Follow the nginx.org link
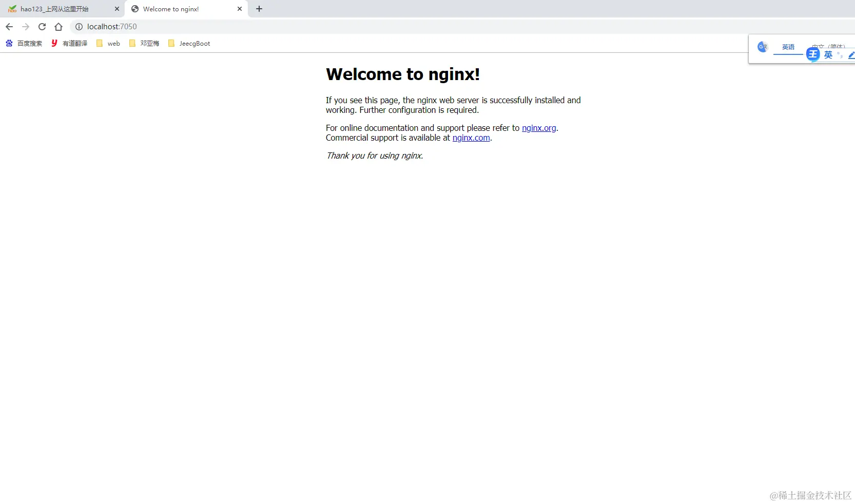855x504 pixels. [539, 128]
